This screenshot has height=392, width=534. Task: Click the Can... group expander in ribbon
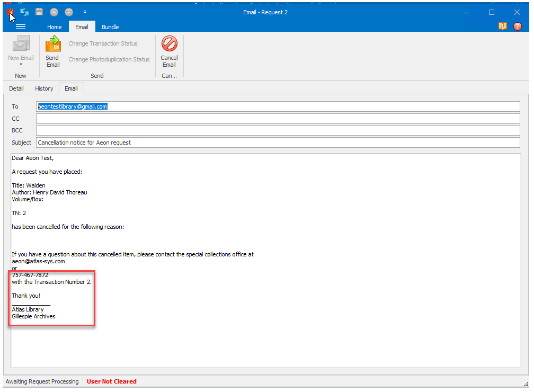(169, 75)
